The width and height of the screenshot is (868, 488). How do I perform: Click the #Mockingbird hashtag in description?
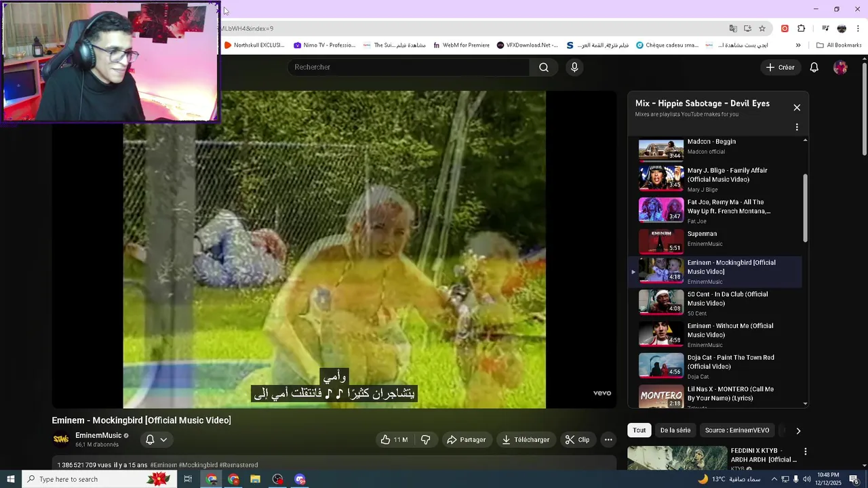(x=197, y=465)
